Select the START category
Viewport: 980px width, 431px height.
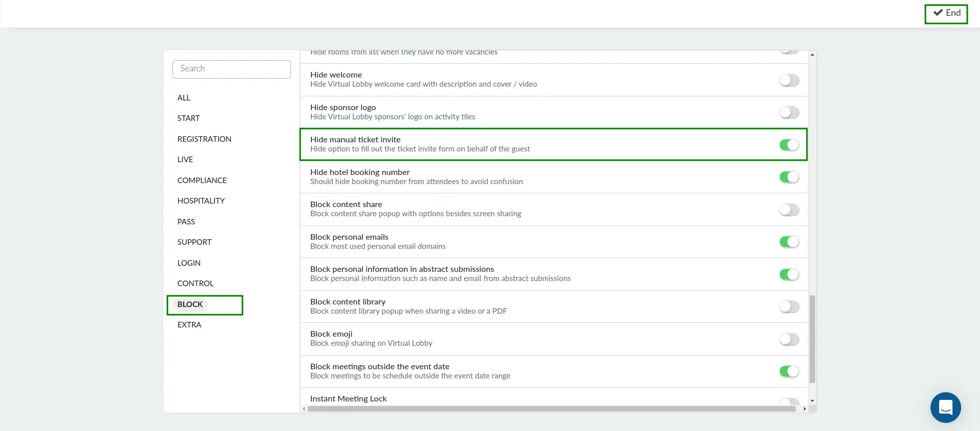[x=188, y=118]
